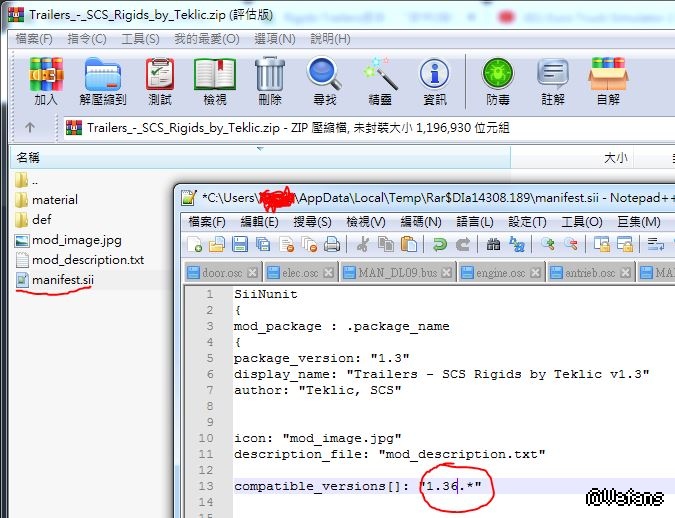Screen dimensions: 675x518
Task: Click the Test (測試) archive icon
Action: 160,81
